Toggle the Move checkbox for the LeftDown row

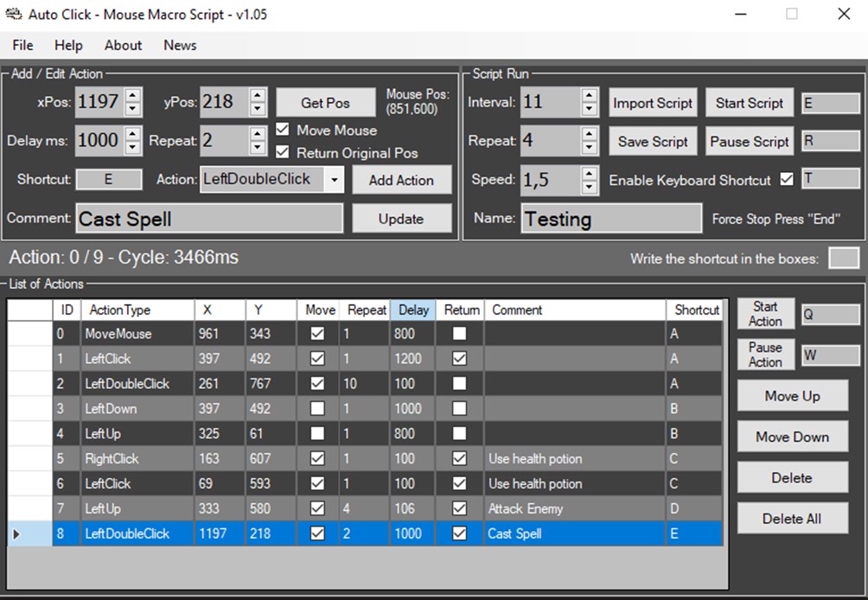317,408
